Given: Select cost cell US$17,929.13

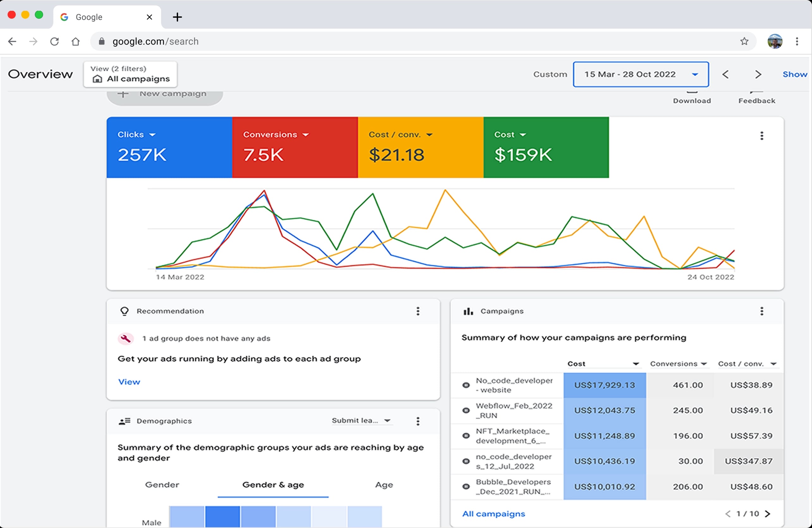Looking at the screenshot, I should click(605, 385).
